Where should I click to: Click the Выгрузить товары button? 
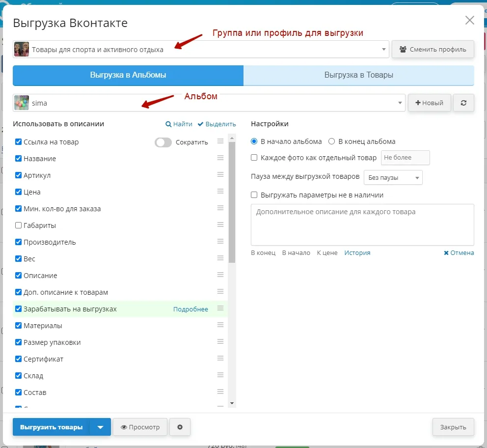coord(51,427)
